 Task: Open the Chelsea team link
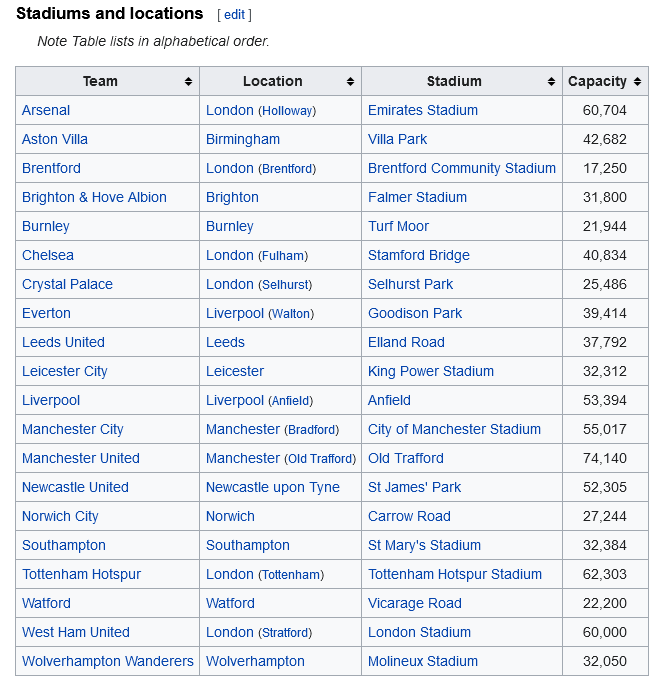click(48, 255)
